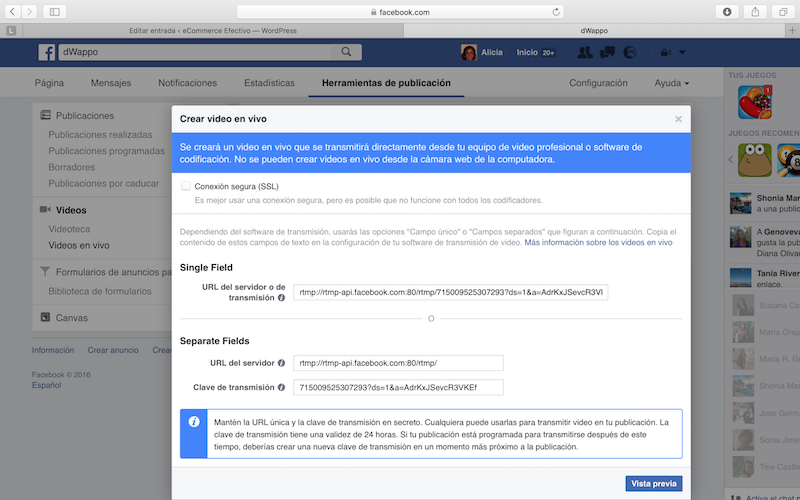
Task: Open friend requests icon in Facebook header
Action: [585, 52]
